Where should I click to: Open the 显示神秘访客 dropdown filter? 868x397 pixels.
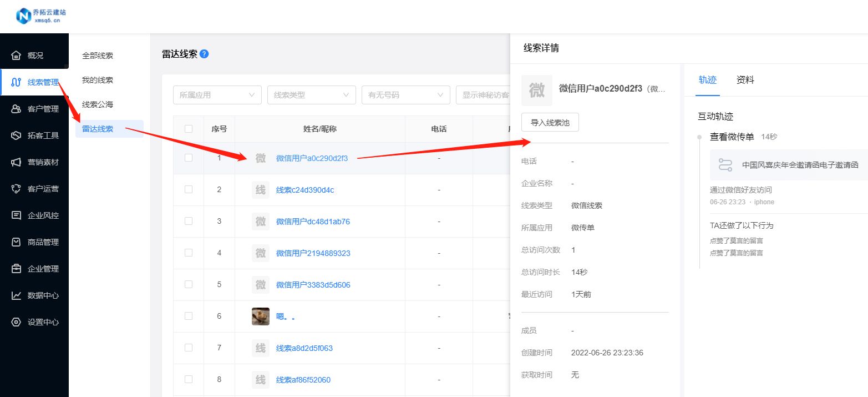483,95
